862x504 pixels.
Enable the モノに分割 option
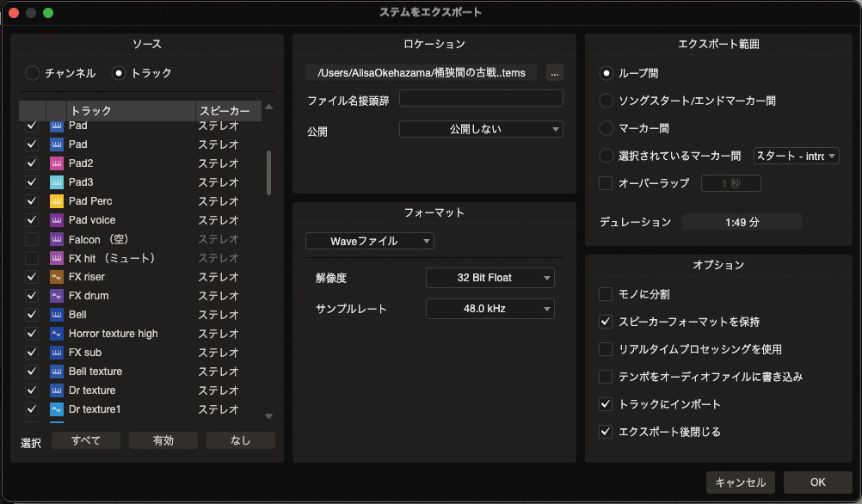point(606,294)
